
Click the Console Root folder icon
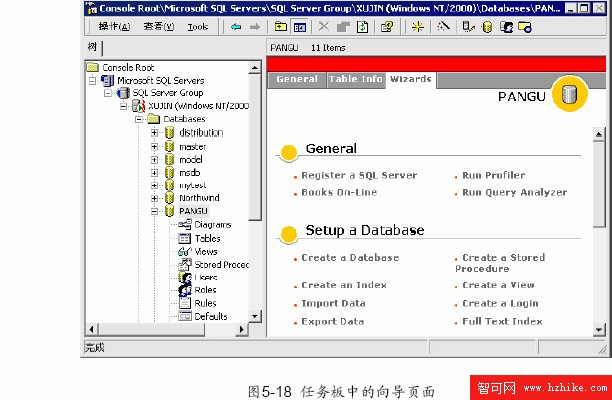click(93, 67)
